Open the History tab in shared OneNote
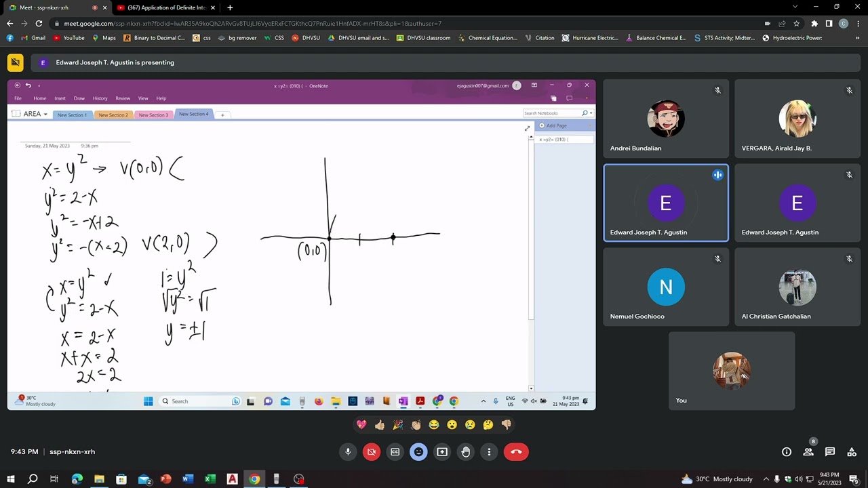This screenshot has width=868, height=488. coord(100,98)
